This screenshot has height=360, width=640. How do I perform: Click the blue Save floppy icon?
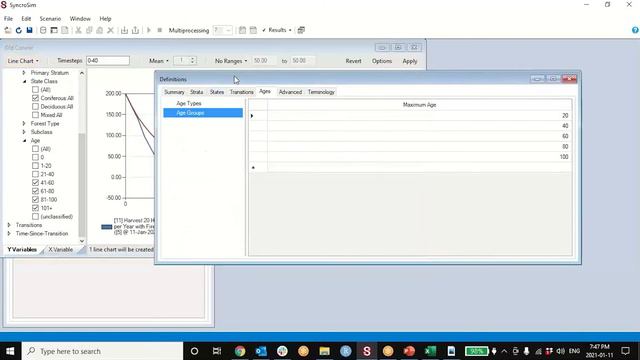pyautogui.click(x=29, y=30)
